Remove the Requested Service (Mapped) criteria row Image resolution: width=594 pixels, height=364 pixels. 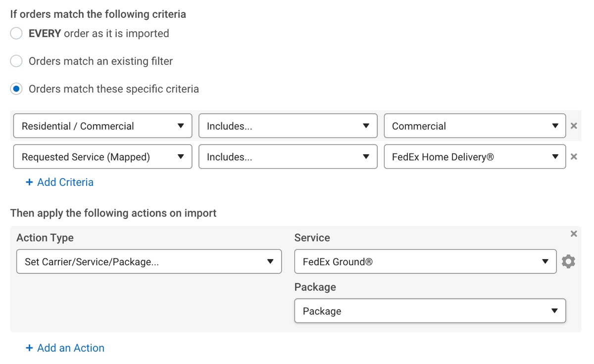(574, 157)
